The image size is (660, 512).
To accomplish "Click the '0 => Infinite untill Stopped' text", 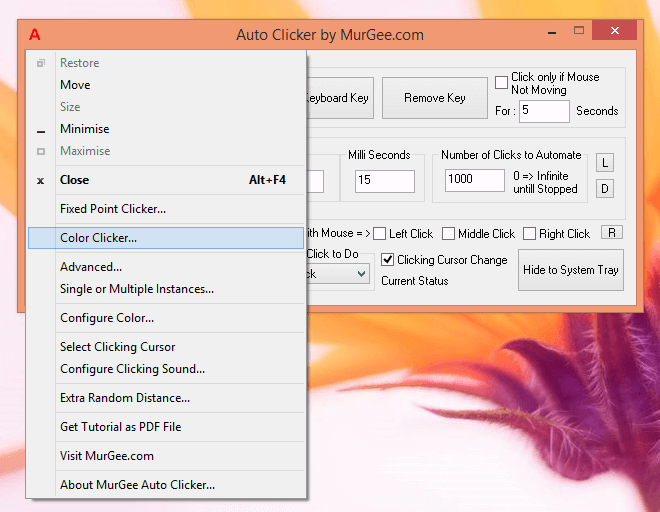I will pos(545,182).
